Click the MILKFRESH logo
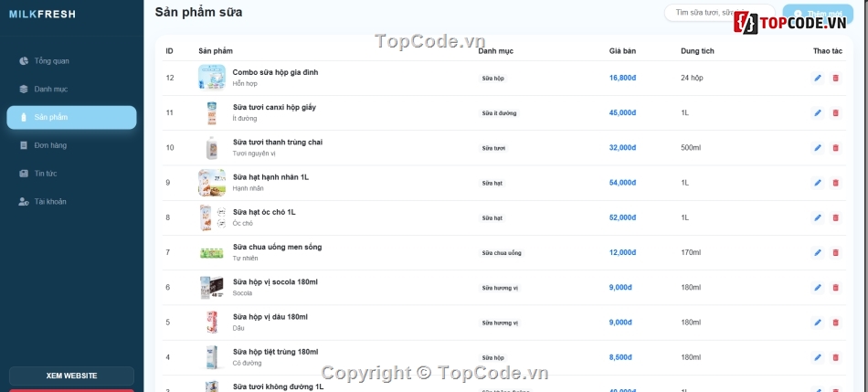 (x=42, y=15)
